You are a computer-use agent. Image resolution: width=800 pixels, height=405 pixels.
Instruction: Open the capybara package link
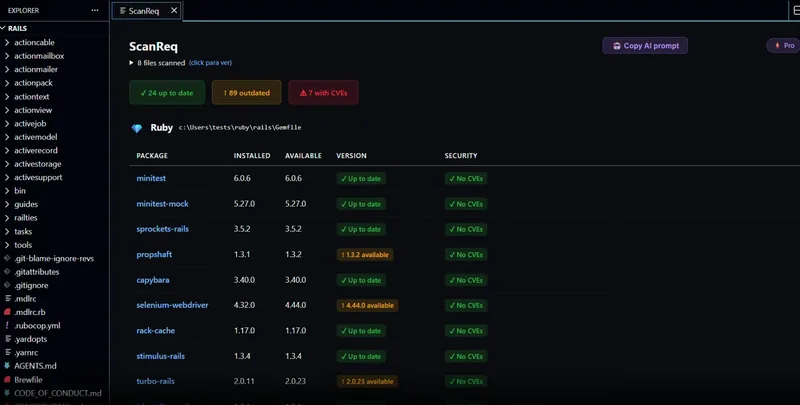pos(153,280)
